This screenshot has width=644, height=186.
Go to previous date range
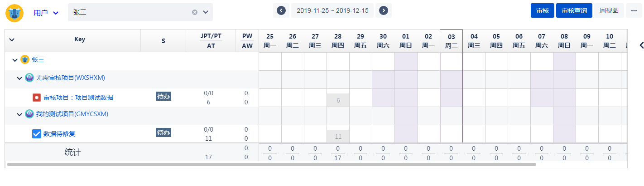click(x=281, y=10)
